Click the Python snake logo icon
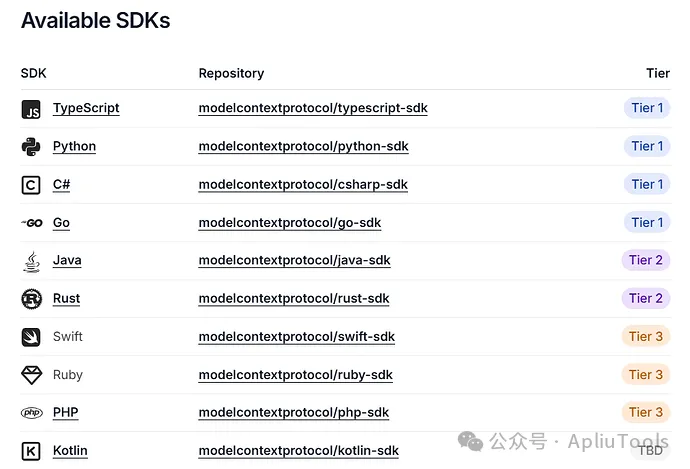Image resolution: width=690 pixels, height=469 pixels. 31,147
